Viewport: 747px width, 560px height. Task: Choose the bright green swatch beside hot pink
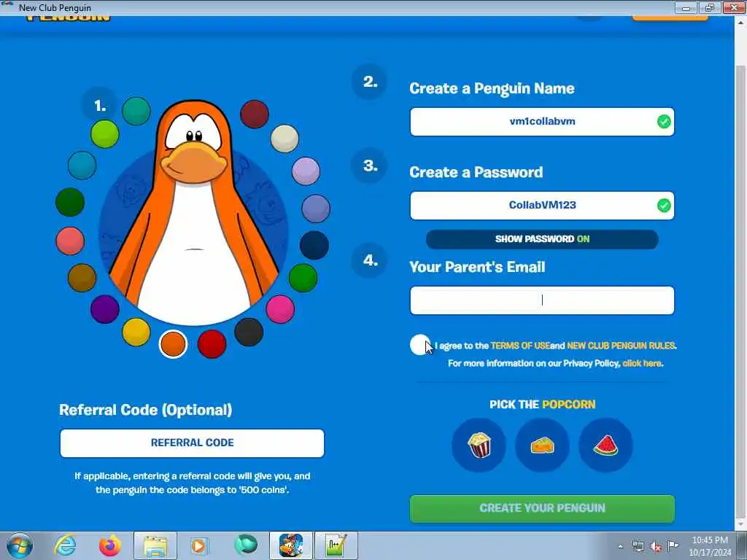point(303,278)
